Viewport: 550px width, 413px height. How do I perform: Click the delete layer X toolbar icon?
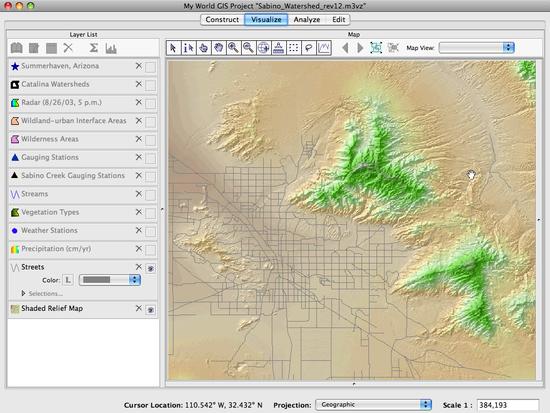68,48
